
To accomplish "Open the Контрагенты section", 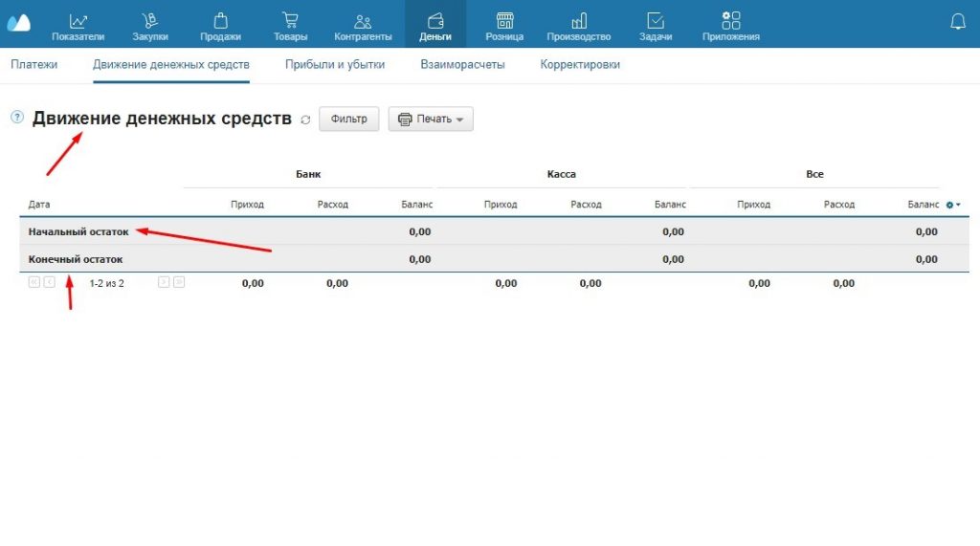I will [x=363, y=28].
